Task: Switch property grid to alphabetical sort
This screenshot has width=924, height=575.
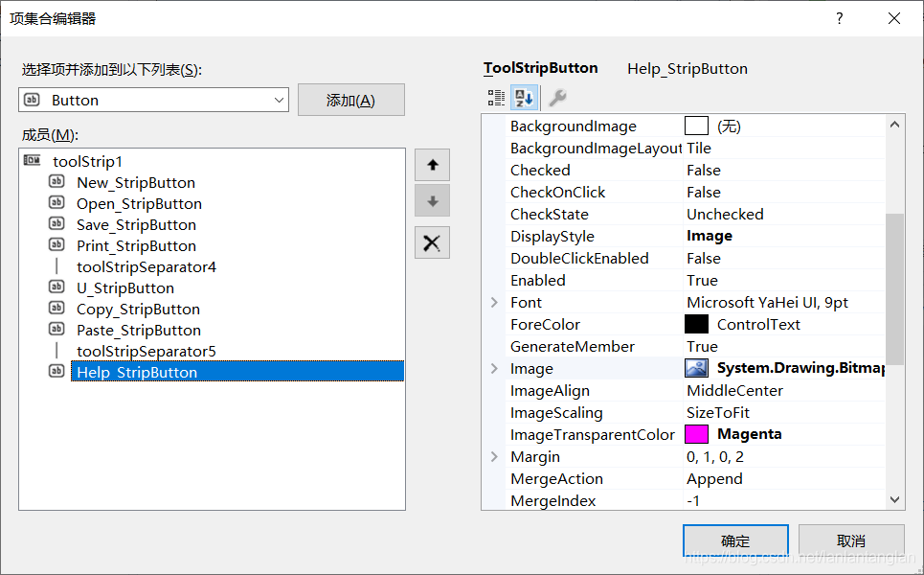Action: [524, 98]
